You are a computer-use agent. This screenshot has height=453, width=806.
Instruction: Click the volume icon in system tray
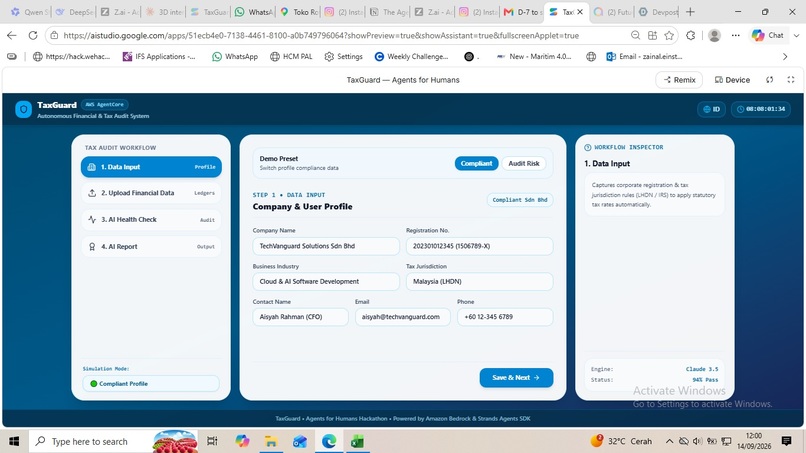pos(697,441)
